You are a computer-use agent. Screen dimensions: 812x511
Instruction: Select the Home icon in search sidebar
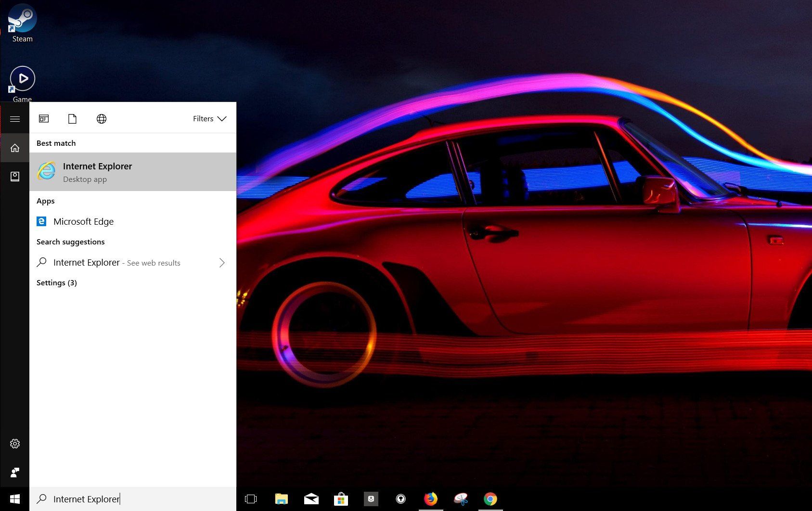coord(15,148)
